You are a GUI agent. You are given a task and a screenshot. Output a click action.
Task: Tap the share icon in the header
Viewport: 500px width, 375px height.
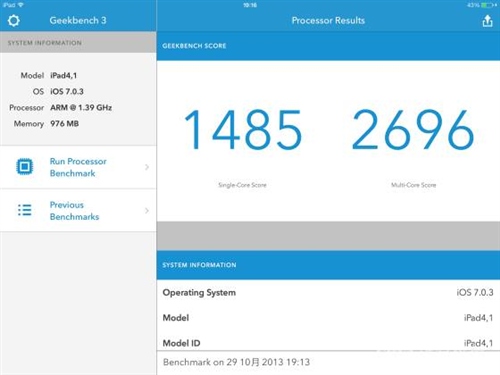(x=487, y=21)
